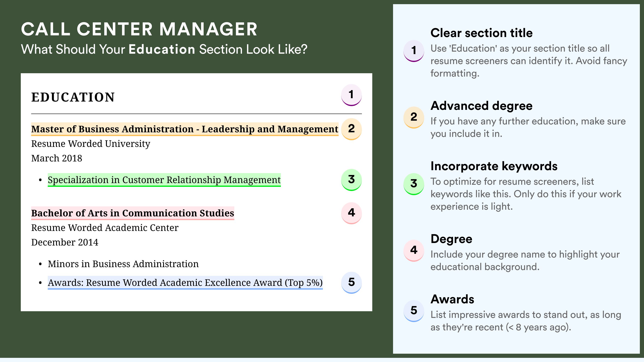644x362 pixels.
Task: Click the green number 3 badge beside the Specialization line
Action: (351, 180)
